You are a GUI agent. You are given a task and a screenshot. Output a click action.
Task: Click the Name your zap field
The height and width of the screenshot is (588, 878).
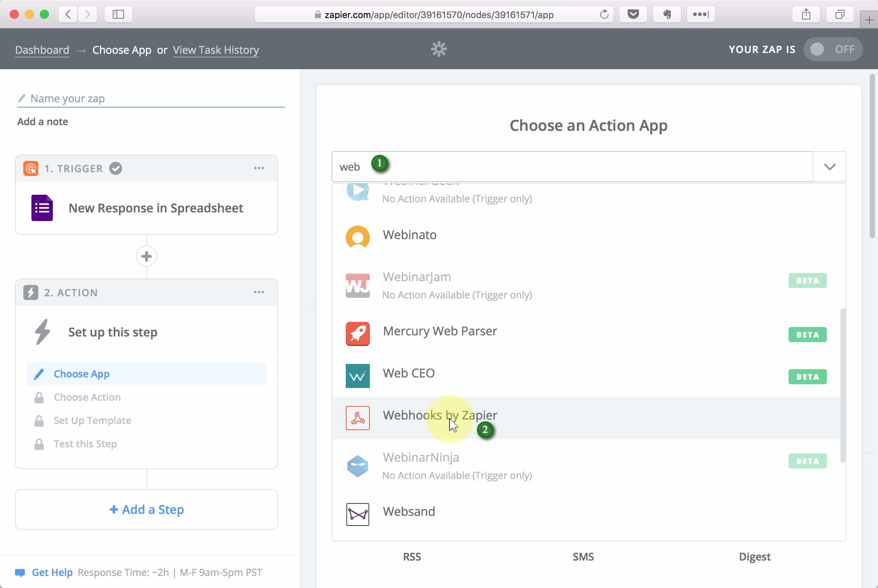point(151,99)
